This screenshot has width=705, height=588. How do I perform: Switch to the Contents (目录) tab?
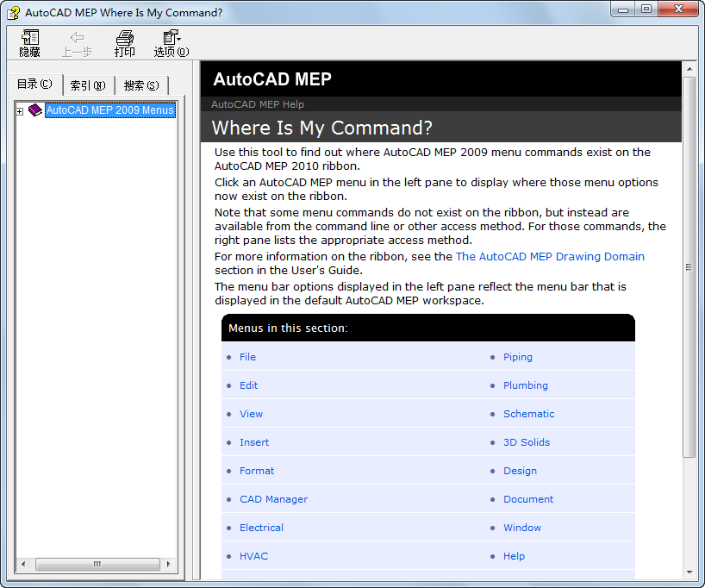pos(34,84)
